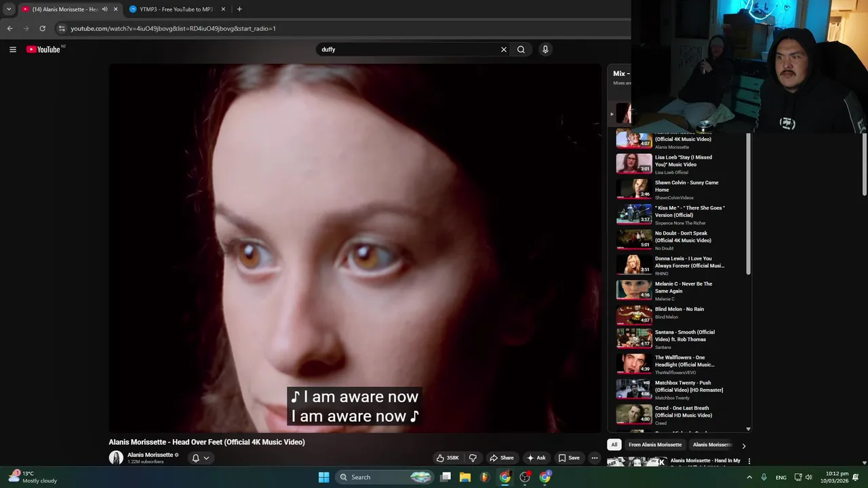
Task: Select Matchbox Twenty - Push in playlist
Action: click(x=680, y=389)
